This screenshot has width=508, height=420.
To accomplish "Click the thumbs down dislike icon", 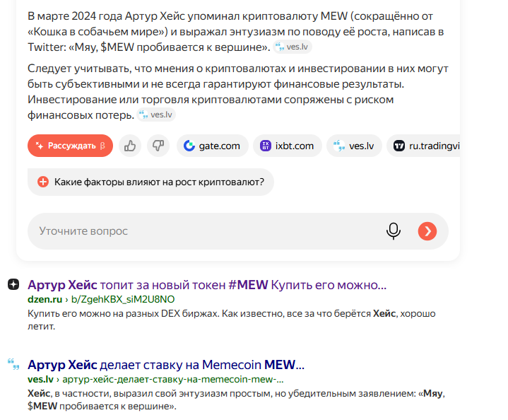I will pos(158,146).
